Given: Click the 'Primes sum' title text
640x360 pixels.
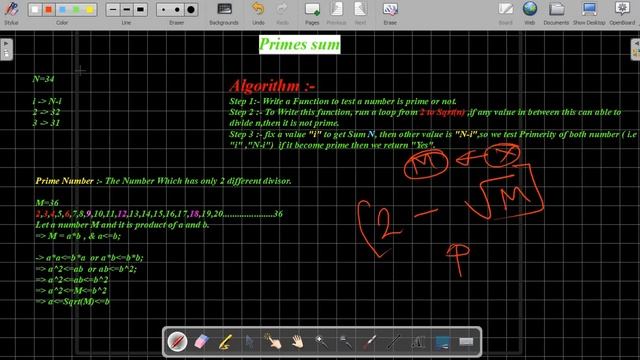Looking at the screenshot, I should (x=300, y=44).
